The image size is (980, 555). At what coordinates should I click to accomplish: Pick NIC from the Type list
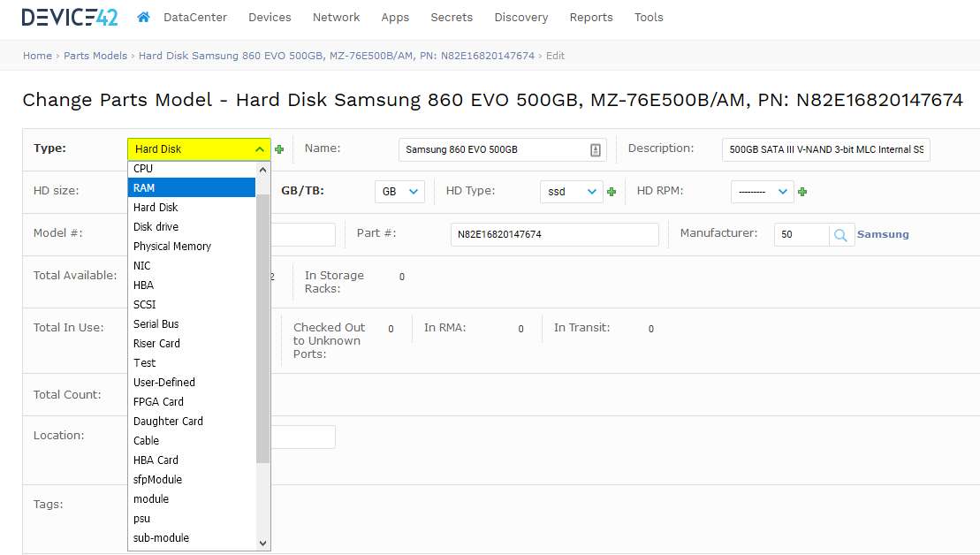tap(192, 265)
